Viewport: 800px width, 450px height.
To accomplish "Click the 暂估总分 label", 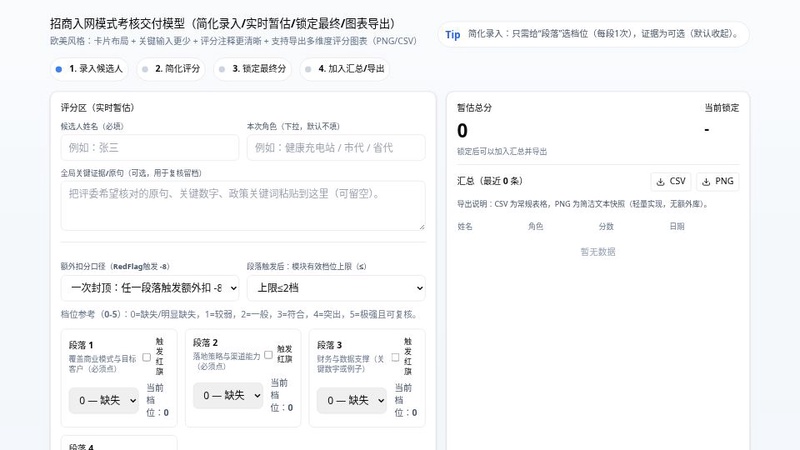I will pos(474,108).
